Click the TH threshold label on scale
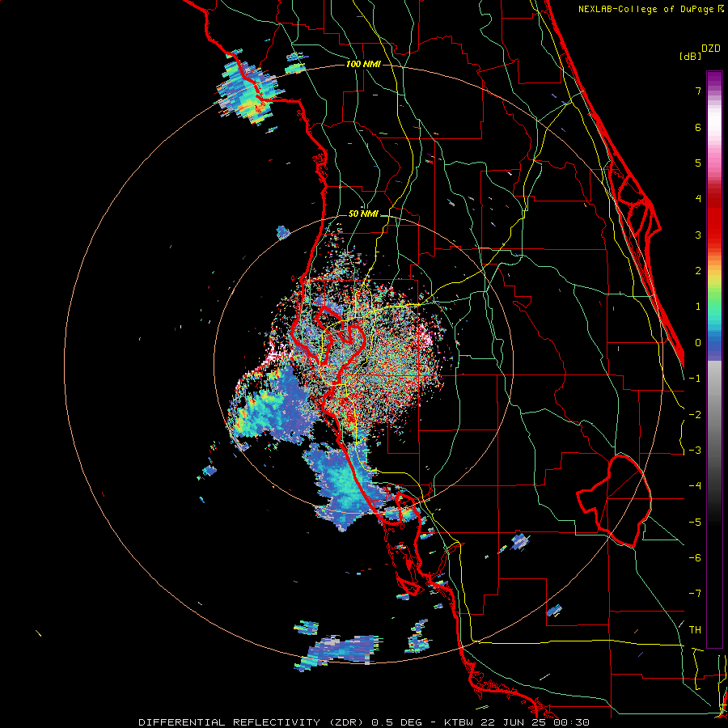Image resolution: width=728 pixels, height=728 pixels. click(695, 630)
